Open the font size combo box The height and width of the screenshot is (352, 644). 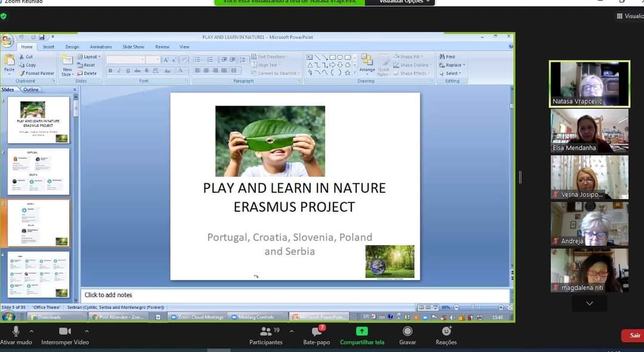[x=153, y=60]
